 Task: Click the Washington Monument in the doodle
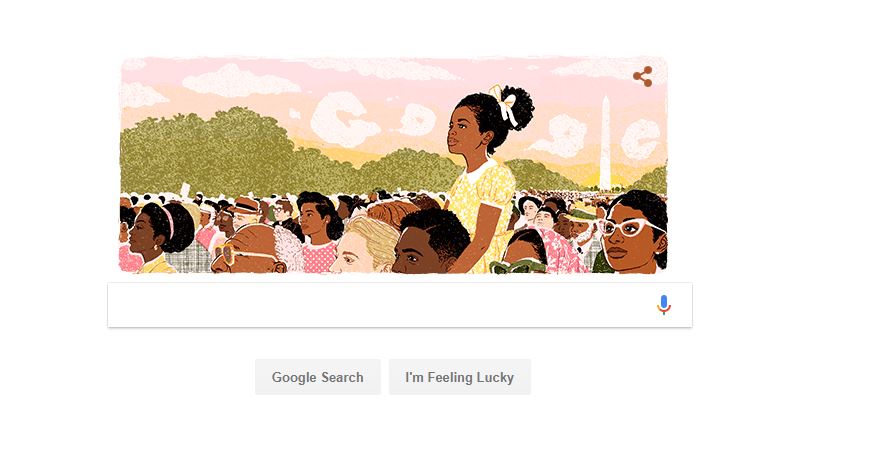coord(605,142)
